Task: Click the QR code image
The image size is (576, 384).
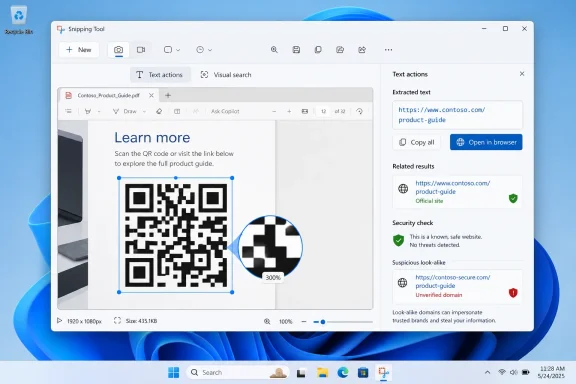Action: coord(176,235)
